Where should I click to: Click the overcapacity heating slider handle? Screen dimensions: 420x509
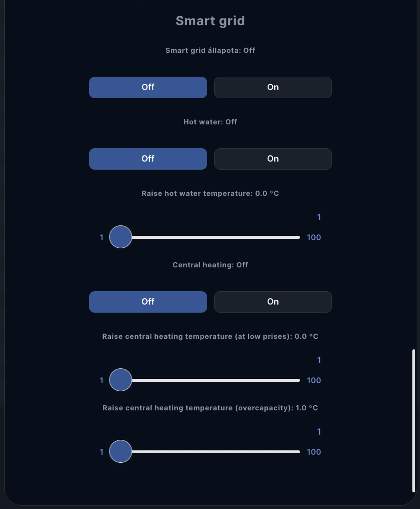tap(120, 451)
